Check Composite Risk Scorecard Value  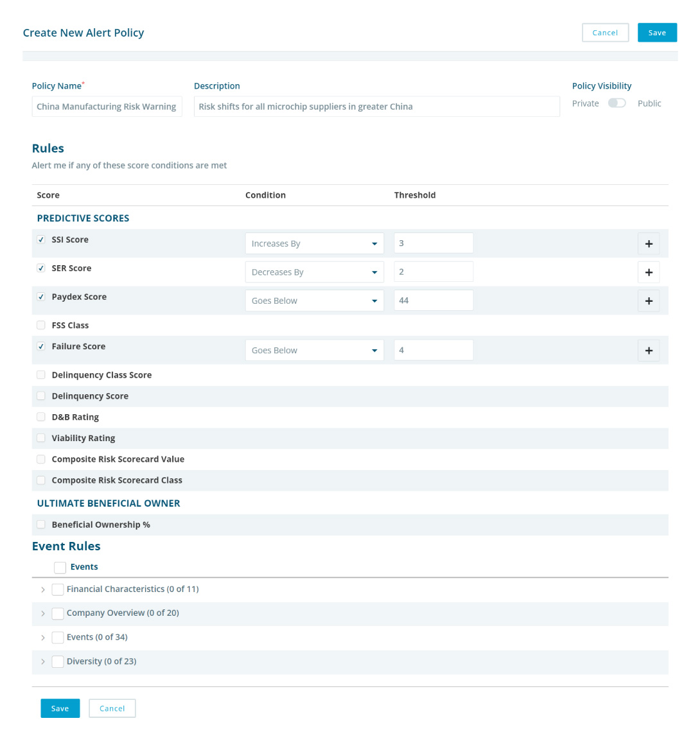41,459
